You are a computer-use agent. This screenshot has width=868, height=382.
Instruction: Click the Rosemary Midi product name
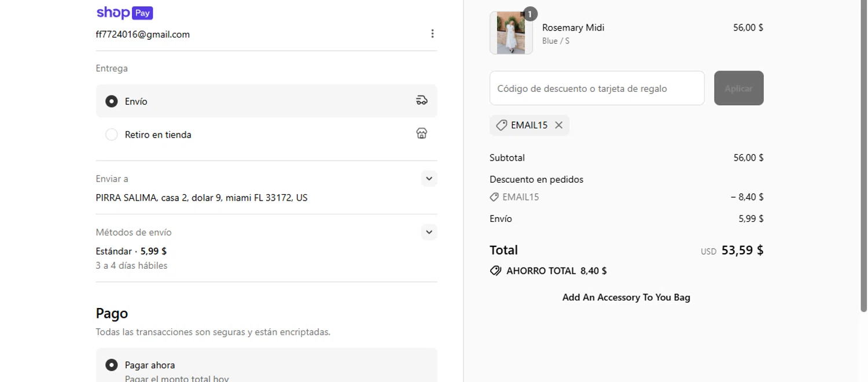pos(573,27)
